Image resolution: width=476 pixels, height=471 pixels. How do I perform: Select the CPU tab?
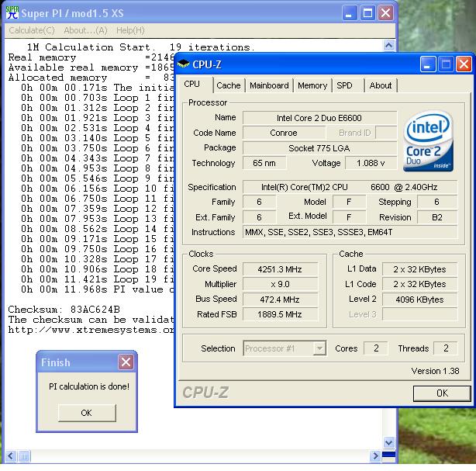192,85
